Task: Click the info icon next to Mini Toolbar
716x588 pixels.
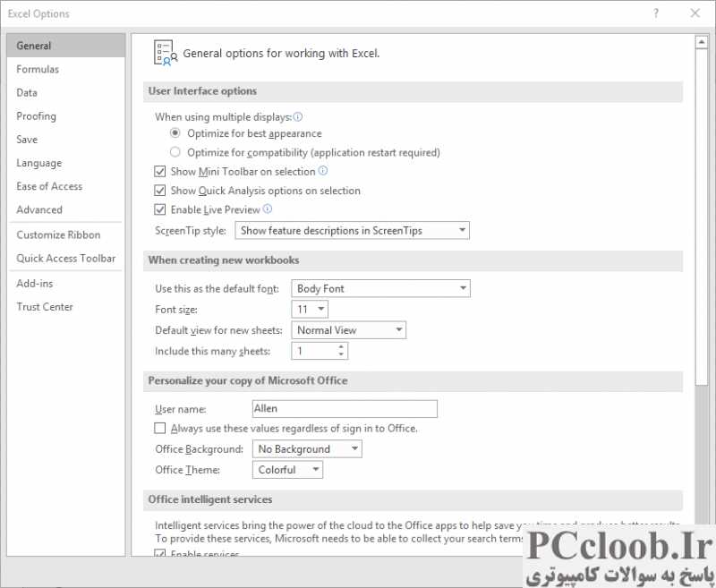Action: pos(323,171)
